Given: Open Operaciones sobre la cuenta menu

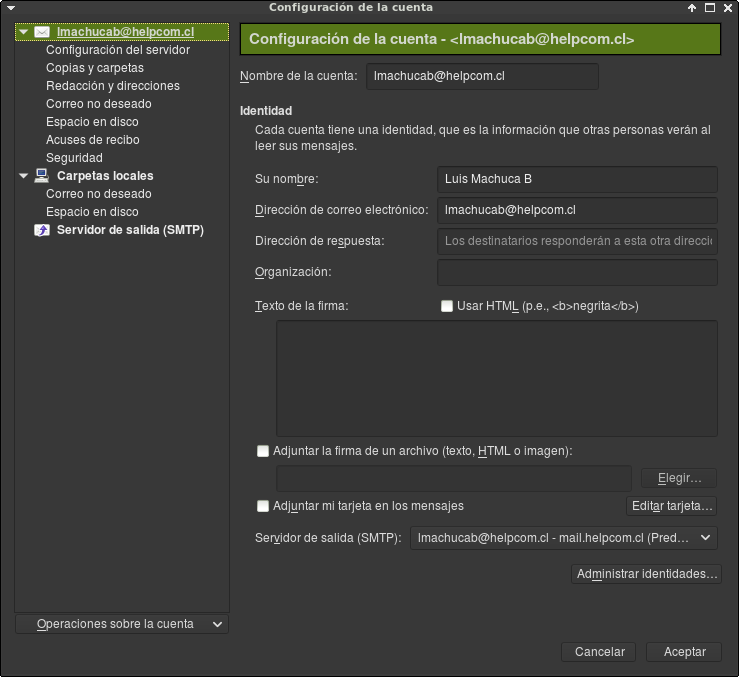Looking at the screenshot, I should pos(122,624).
